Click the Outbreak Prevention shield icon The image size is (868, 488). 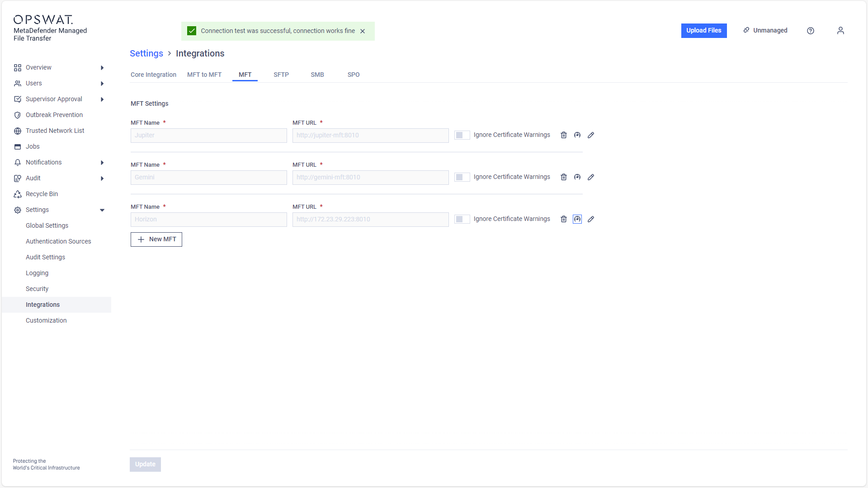click(18, 115)
